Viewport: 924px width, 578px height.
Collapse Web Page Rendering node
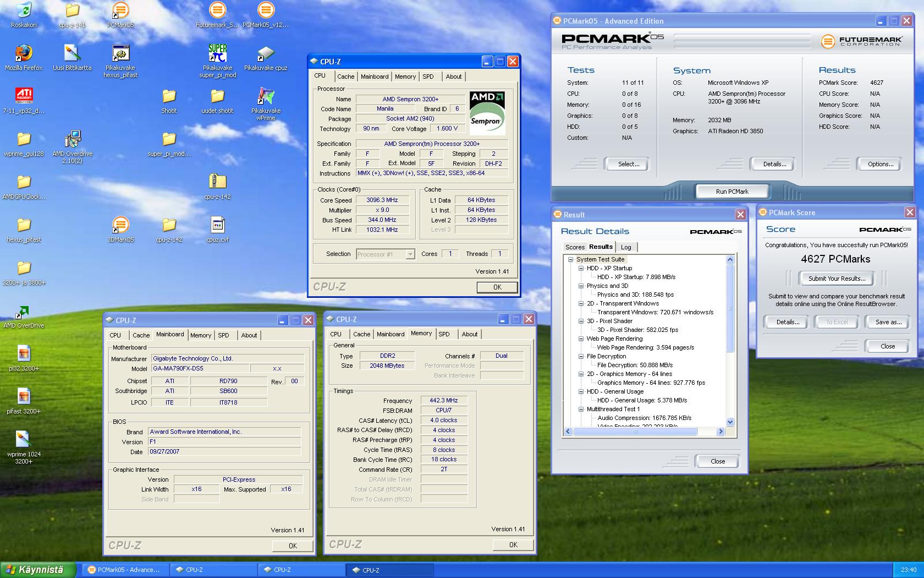click(581, 339)
